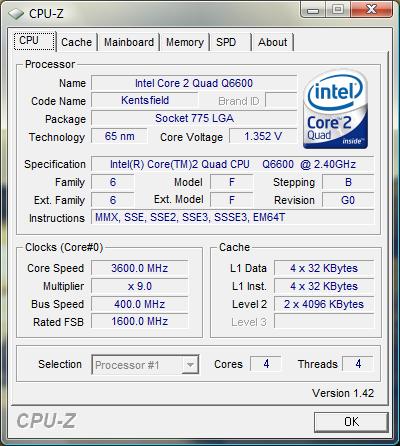400x446 pixels.
Task: Select the CPU tab
Action: 34,41
